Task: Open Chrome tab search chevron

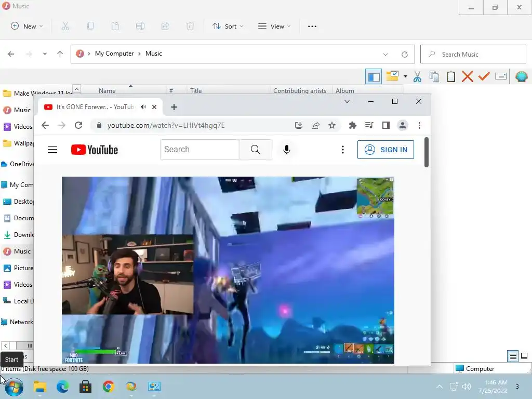Action: click(347, 101)
